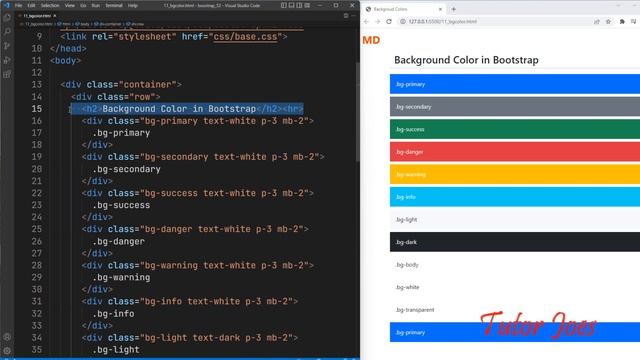Follow the css/base.css link in code
This screenshot has width=640, height=360.
coord(245,37)
